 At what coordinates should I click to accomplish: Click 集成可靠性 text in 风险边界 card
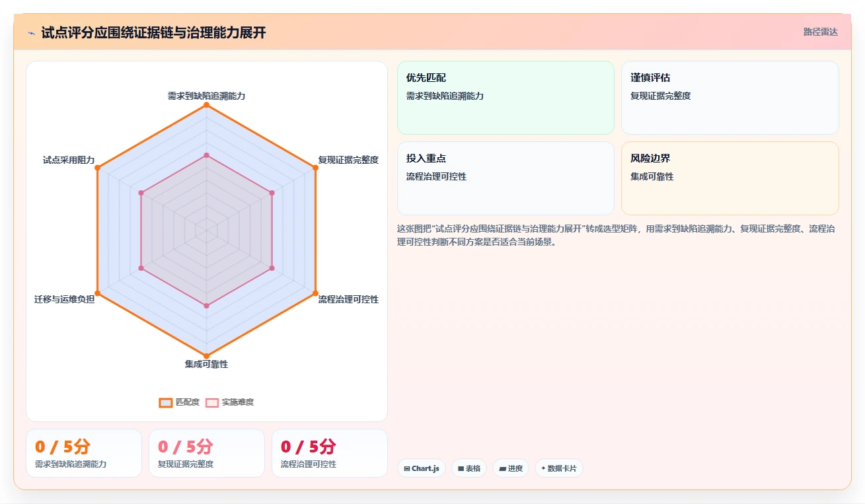652,176
